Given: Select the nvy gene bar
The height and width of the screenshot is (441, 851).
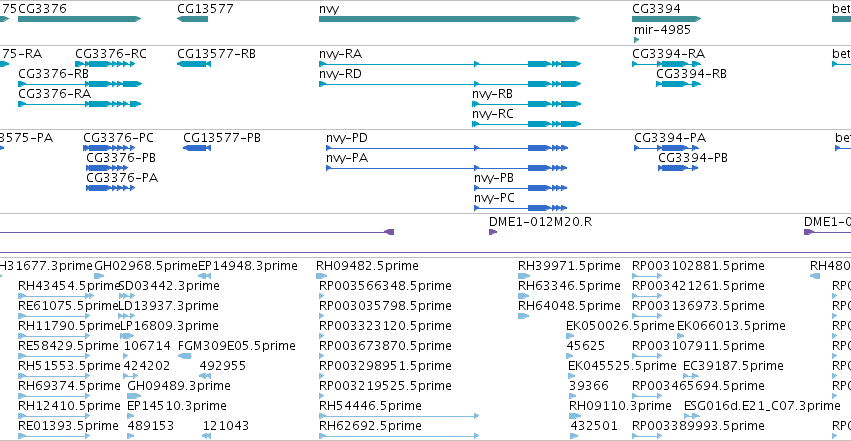Looking at the screenshot, I should point(449,19).
